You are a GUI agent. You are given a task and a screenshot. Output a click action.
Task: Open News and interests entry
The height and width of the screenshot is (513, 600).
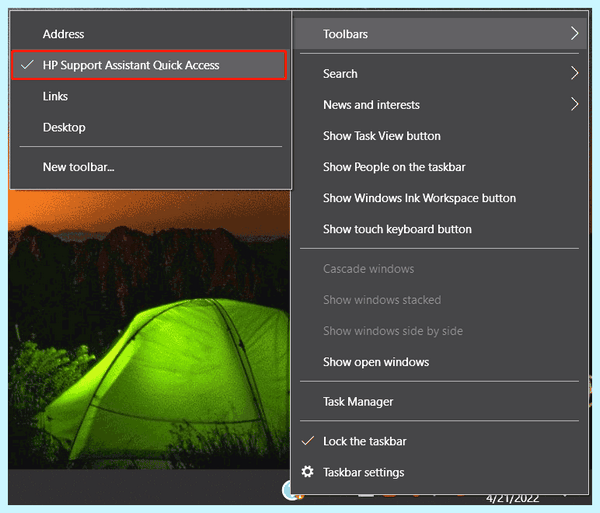click(x=440, y=104)
